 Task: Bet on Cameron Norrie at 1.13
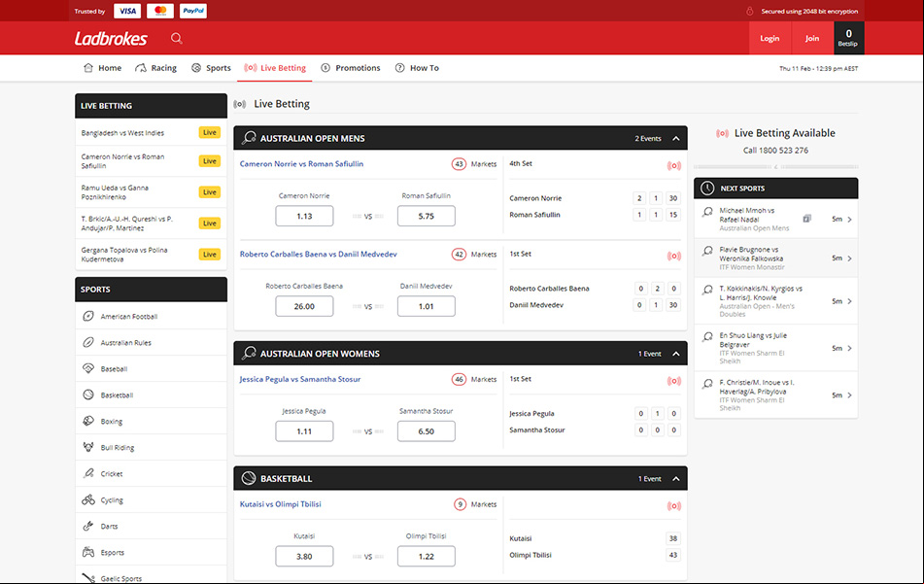(304, 216)
